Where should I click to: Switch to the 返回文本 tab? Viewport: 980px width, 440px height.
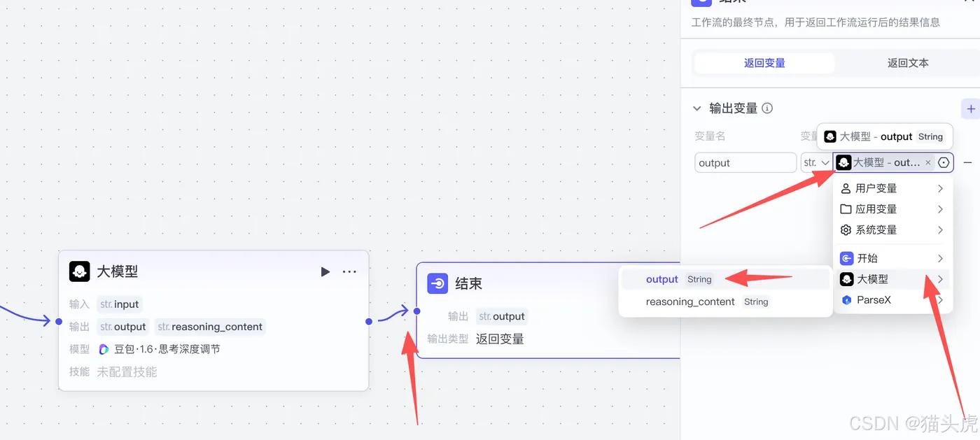click(x=907, y=62)
